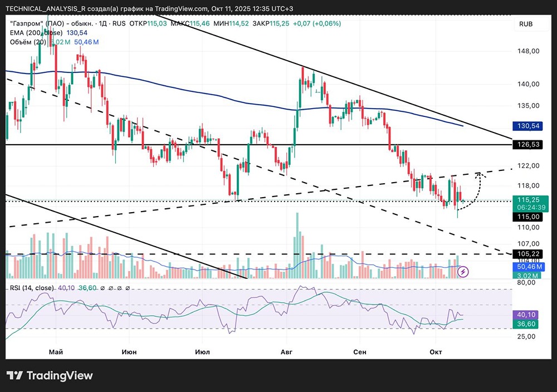Viewport: 557px width, 392px height.
Task: Select the RSI (14, close) indicator legend
Action: (x=31, y=288)
